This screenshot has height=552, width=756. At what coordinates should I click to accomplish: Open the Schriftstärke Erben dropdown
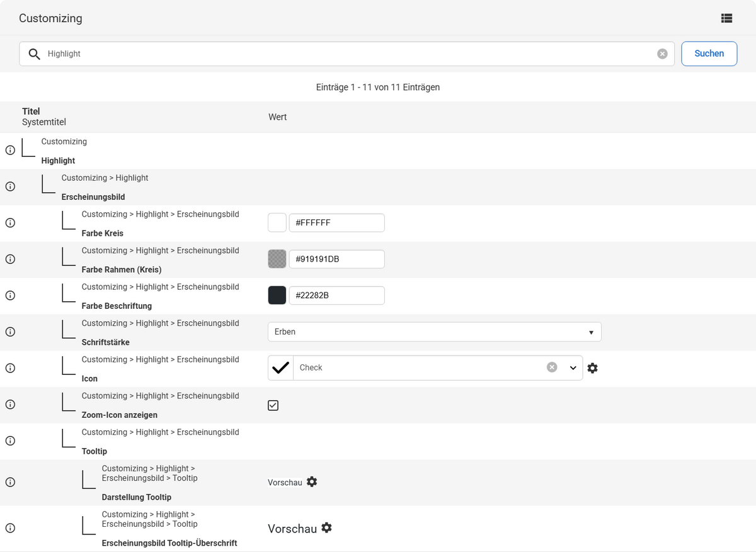tap(435, 331)
